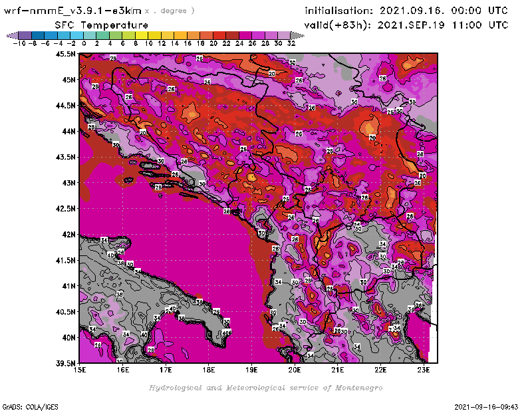
Task: Click the -10 value under the color bar
Action: click(x=19, y=43)
